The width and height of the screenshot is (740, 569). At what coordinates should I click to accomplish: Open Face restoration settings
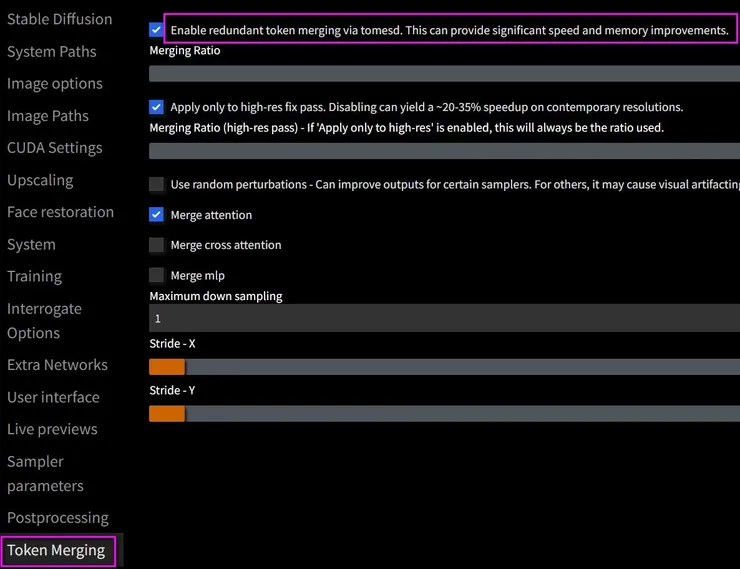[x=61, y=212]
